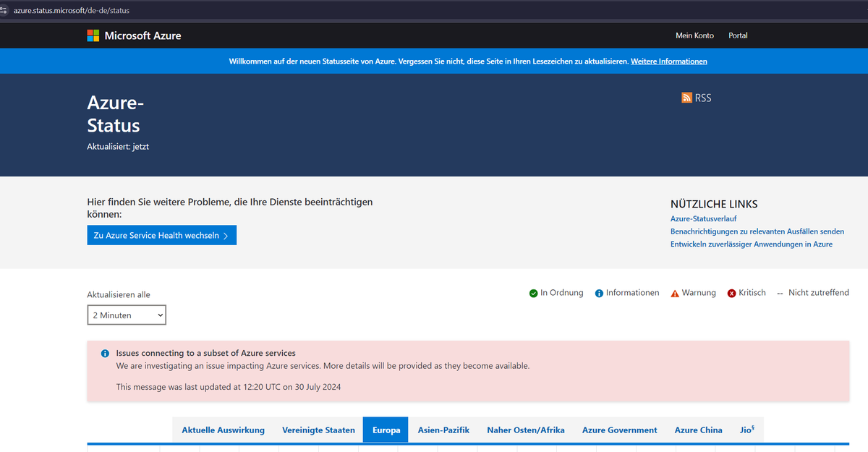Click the Microsoft Azure logo

coord(135,35)
